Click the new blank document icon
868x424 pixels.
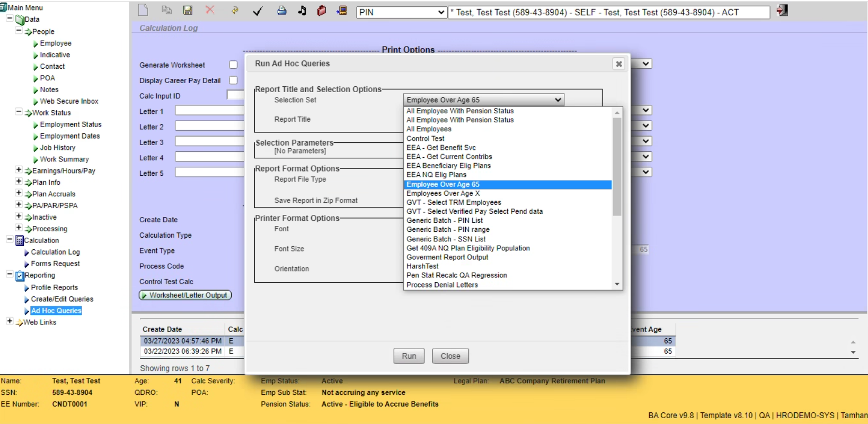point(143,11)
